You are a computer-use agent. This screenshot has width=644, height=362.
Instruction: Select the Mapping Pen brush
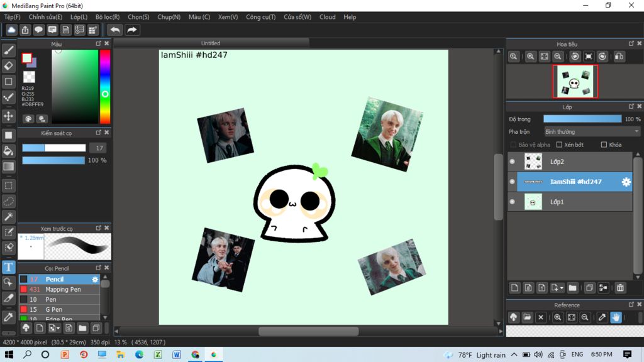(63, 290)
